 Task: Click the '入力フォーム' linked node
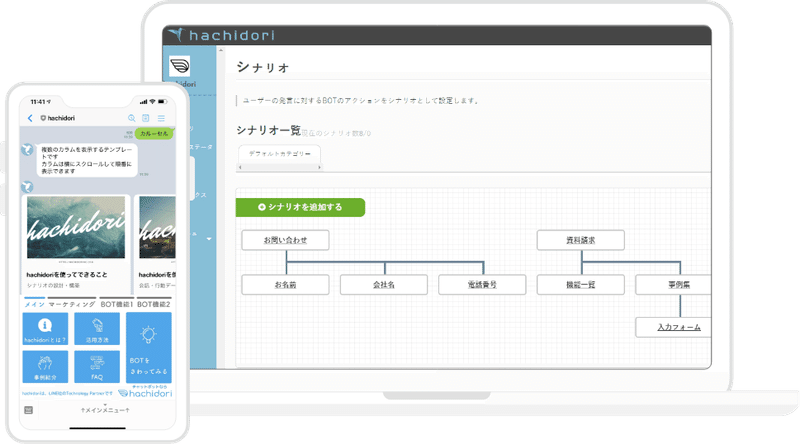(x=673, y=327)
